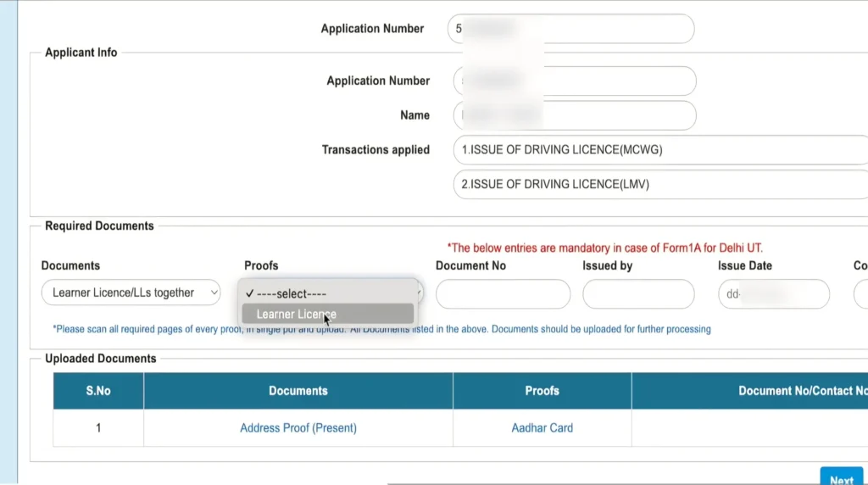Click the Documents header in uploaded table
This screenshot has width=868, height=485.
pyautogui.click(x=298, y=391)
